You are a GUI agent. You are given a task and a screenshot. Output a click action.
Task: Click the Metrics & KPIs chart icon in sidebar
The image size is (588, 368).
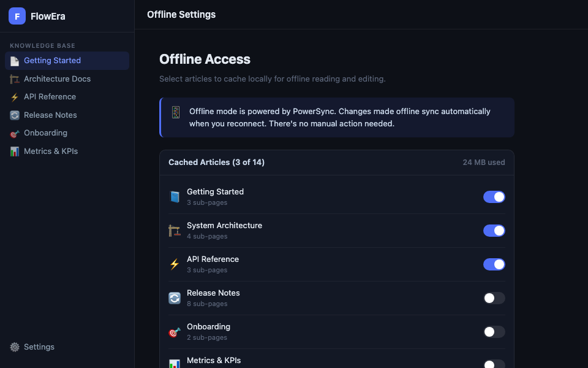15,151
